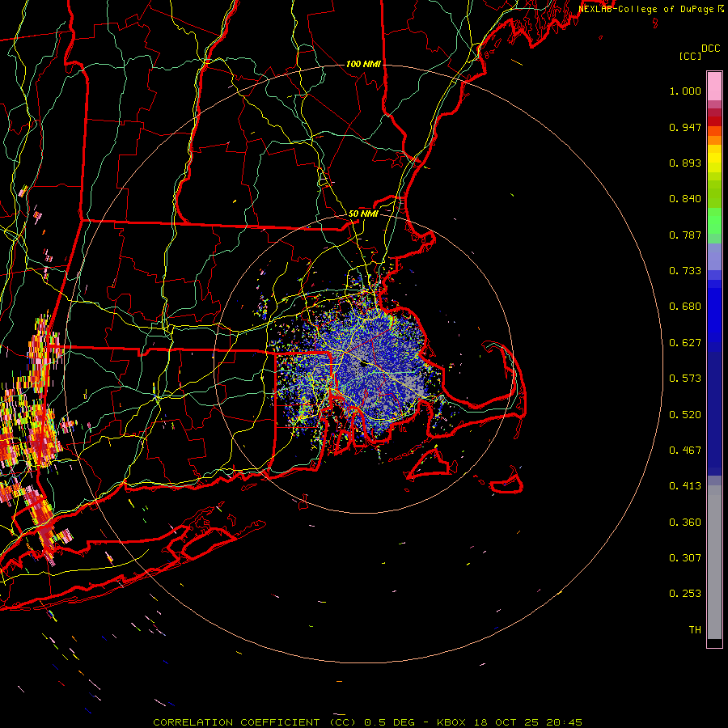Select the 1.000 legend value
Screen dimensions: 728x728
pos(685,91)
